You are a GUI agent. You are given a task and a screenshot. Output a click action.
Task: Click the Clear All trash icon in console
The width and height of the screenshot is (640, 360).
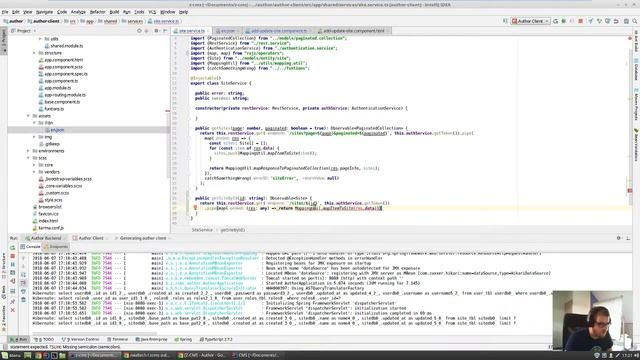[23, 300]
